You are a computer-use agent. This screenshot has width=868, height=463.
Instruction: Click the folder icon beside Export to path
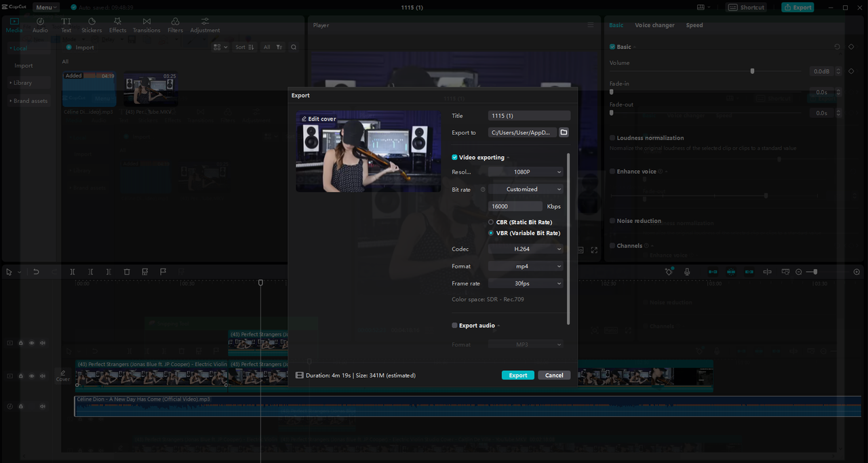[564, 133]
